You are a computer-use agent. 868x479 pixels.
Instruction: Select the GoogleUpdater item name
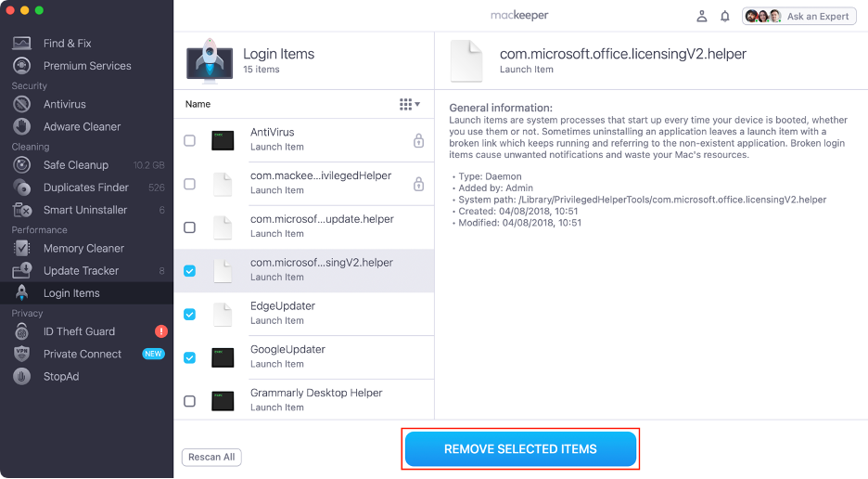(x=287, y=349)
